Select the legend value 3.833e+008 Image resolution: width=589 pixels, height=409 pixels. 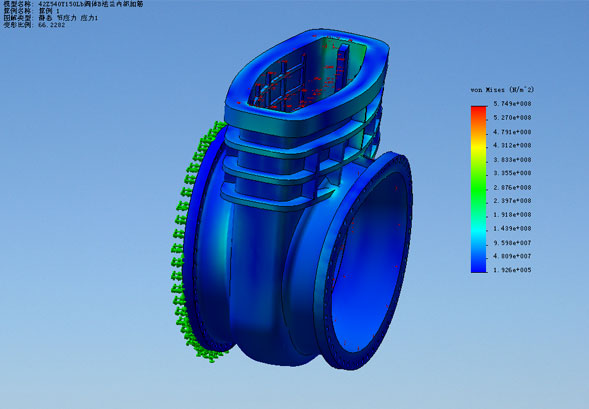(512, 160)
